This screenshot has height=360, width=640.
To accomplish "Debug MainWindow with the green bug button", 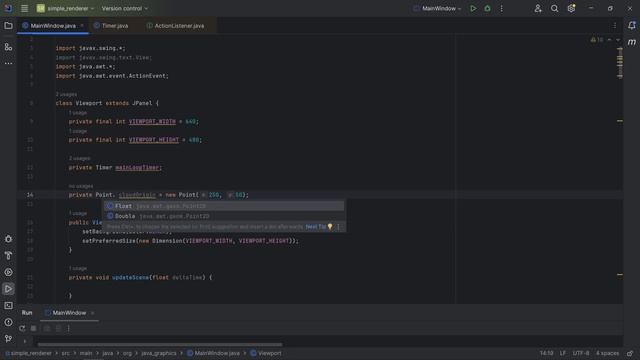I will (487, 8).
